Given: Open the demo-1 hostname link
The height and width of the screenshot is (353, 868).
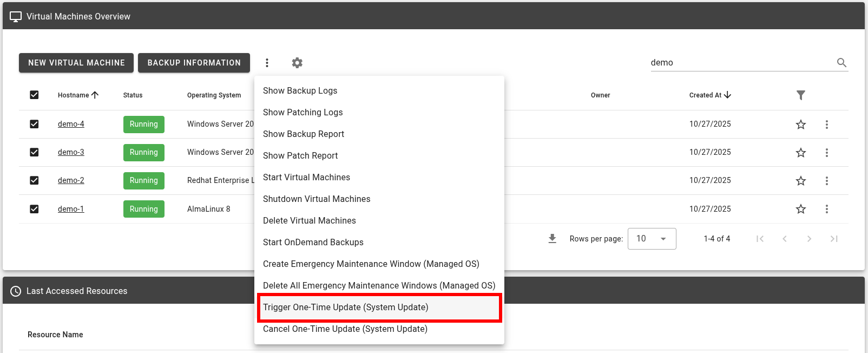Looking at the screenshot, I should click(71, 209).
